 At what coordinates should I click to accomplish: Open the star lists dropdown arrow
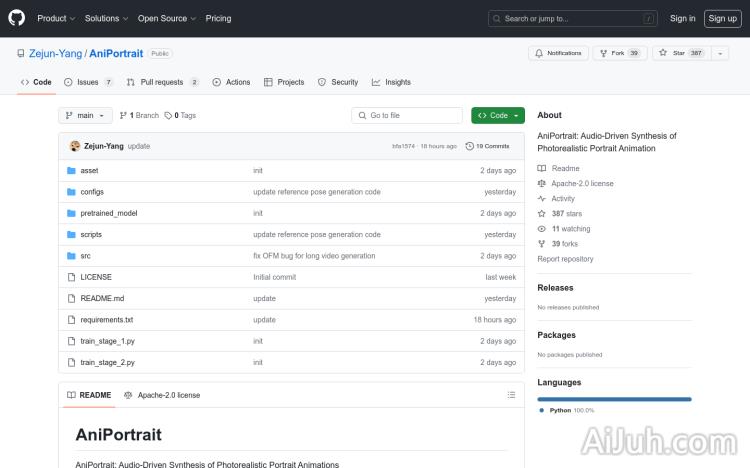(721, 53)
